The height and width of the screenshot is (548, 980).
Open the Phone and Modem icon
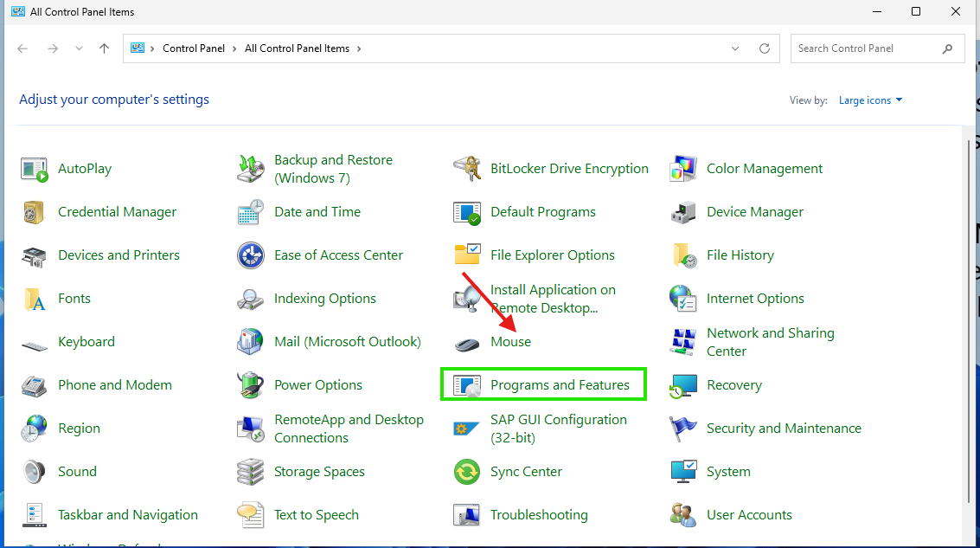point(34,385)
